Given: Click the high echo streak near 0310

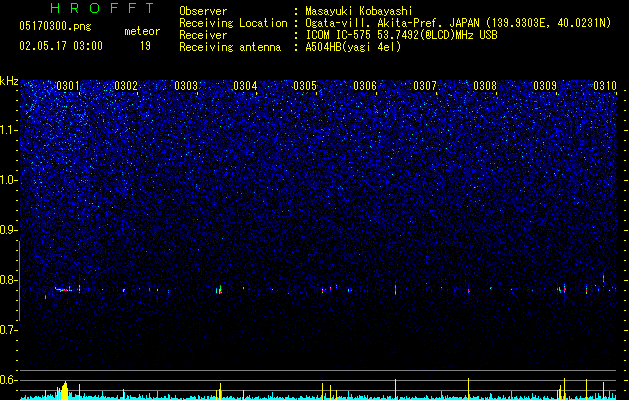Looking at the screenshot, I should [x=603, y=278].
